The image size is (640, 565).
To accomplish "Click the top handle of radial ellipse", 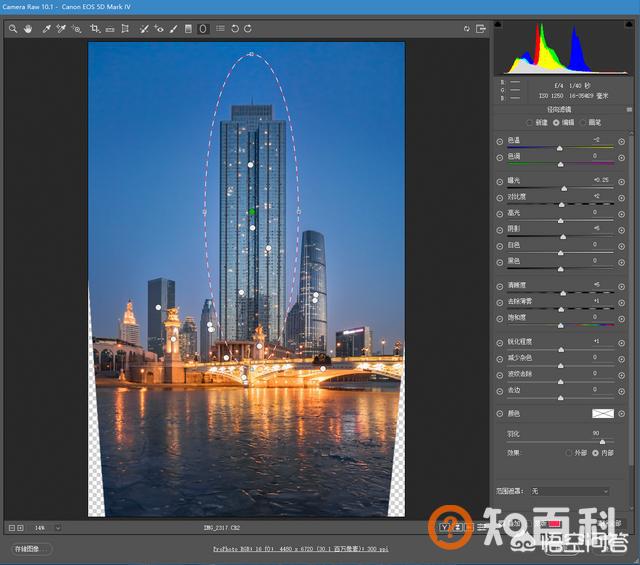I will coord(251,54).
